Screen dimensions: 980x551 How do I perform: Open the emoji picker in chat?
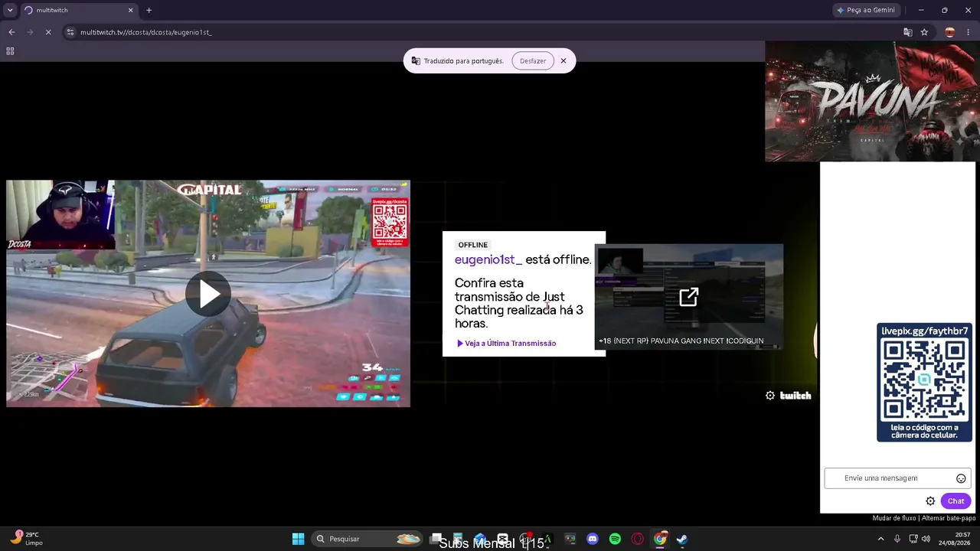coord(961,478)
